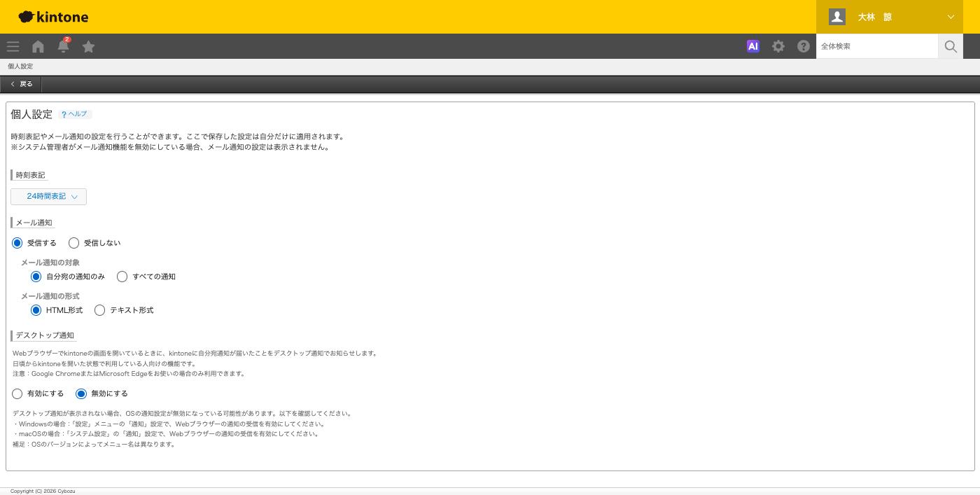Open the hamburger navigation menu
Viewport: 980px width, 495px height.
(x=13, y=46)
